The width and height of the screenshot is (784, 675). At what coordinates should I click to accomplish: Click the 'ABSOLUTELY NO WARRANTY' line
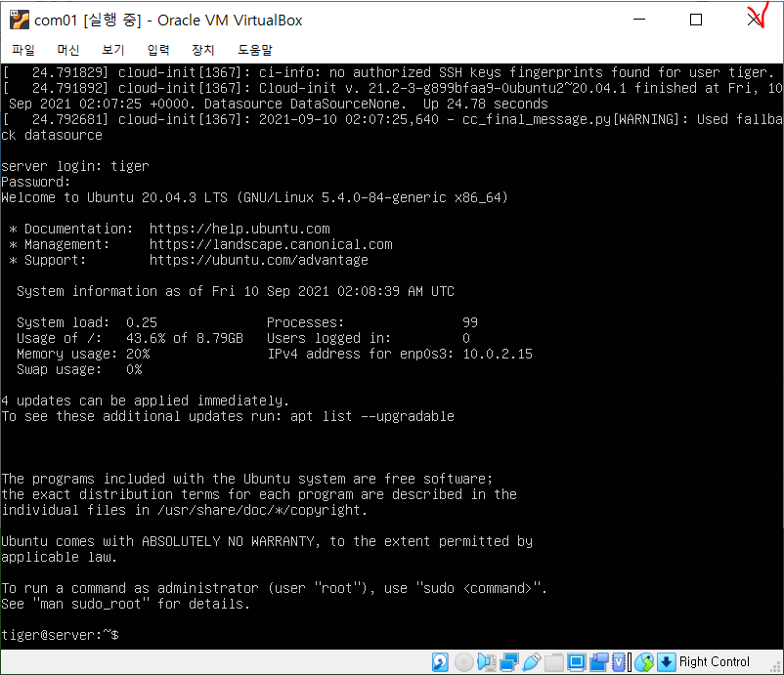tap(267, 541)
